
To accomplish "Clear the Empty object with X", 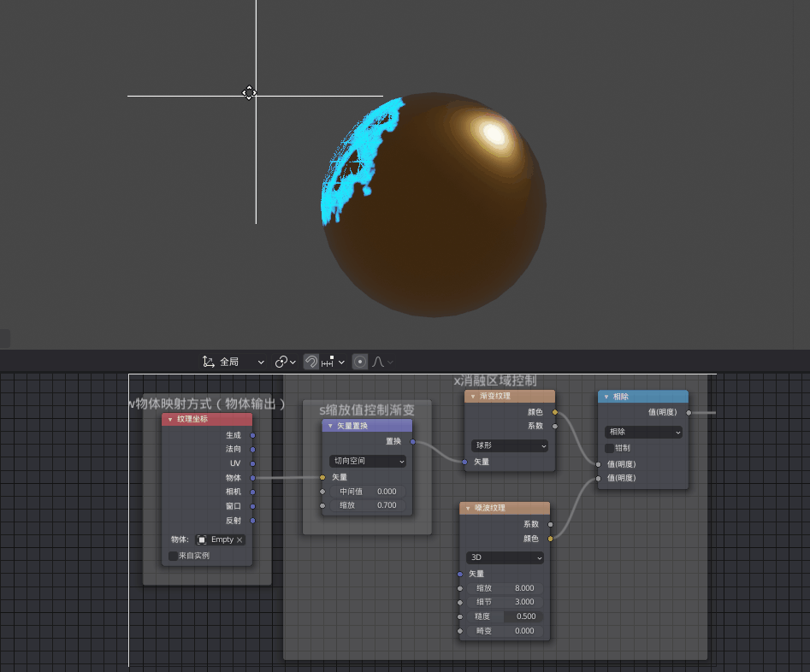I will [x=239, y=539].
